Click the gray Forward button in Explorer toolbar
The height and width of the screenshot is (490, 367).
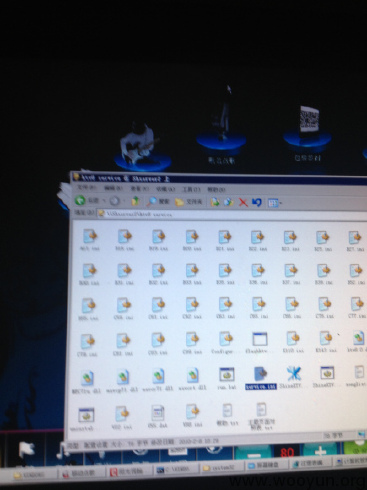(x=115, y=201)
